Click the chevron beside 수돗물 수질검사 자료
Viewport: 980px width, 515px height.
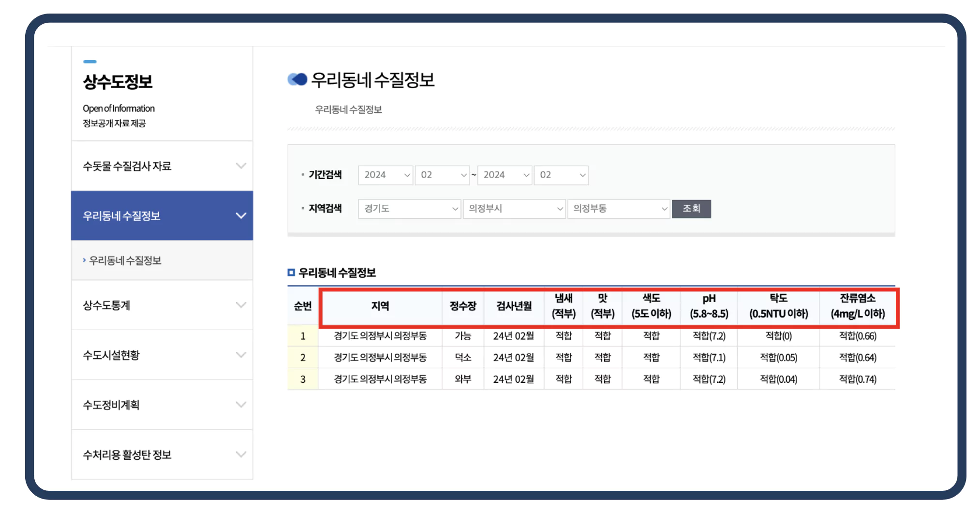coord(241,166)
